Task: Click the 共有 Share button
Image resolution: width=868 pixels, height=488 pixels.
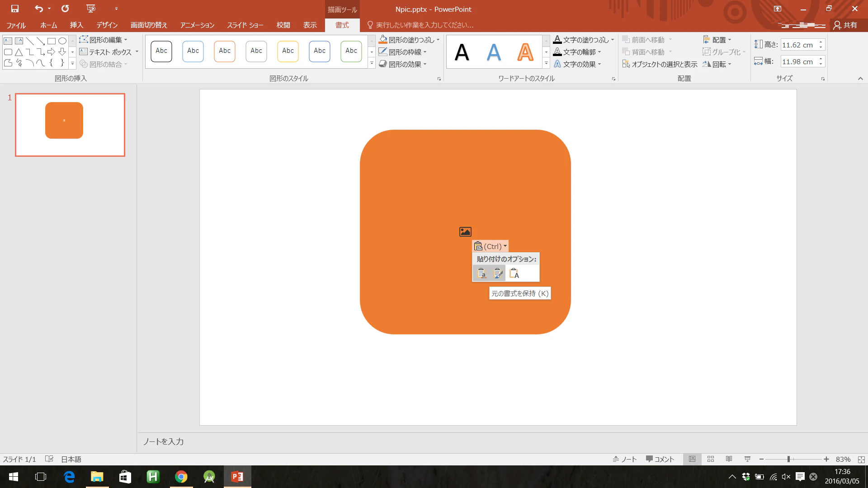Action: [845, 25]
